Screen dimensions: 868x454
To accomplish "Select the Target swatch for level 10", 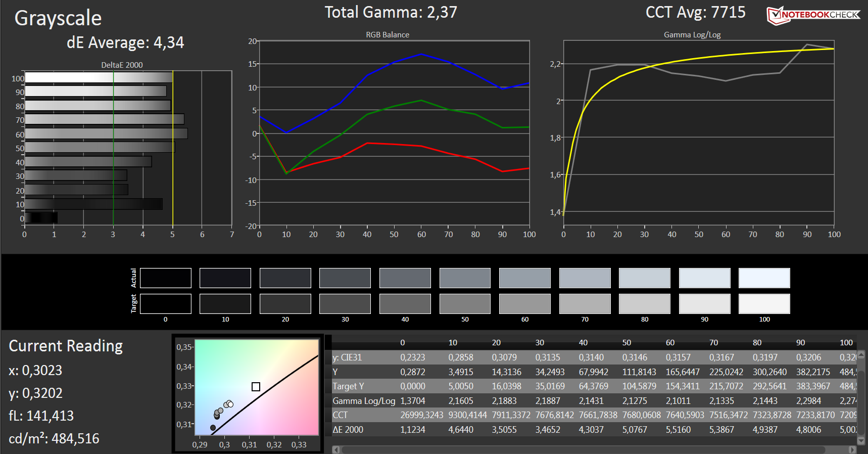I will pos(225,304).
